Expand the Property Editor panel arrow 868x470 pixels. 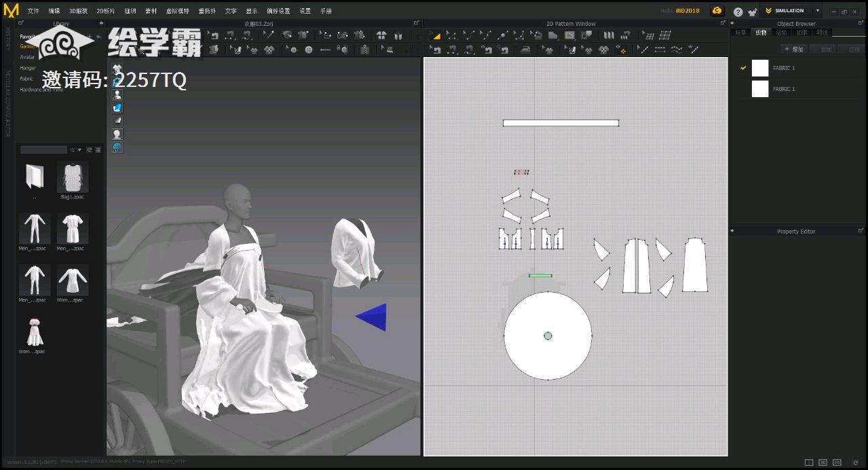(x=732, y=231)
